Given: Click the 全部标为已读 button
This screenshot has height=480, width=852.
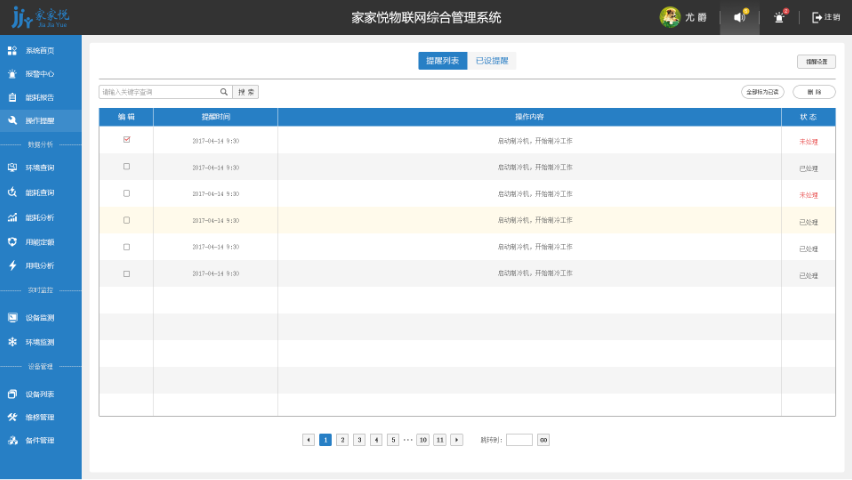Looking at the screenshot, I should pos(762,92).
